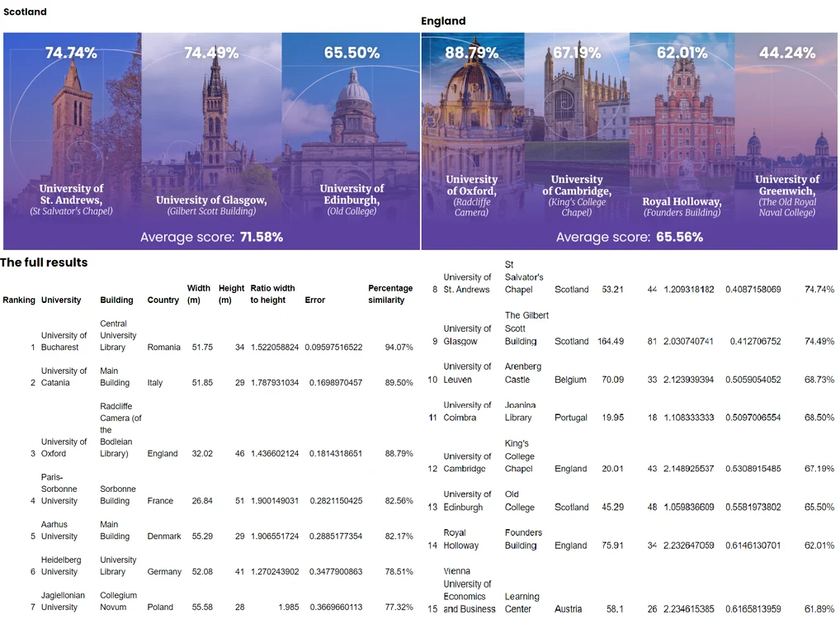
Task: Click the '1.436602124' ratio value
Action: tap(275, 453)
